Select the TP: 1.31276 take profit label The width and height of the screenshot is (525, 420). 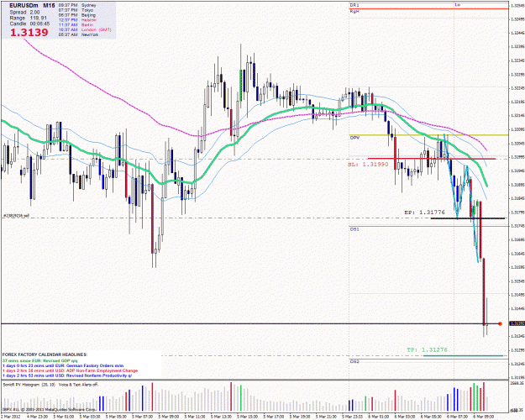click(x=427, y=349)
